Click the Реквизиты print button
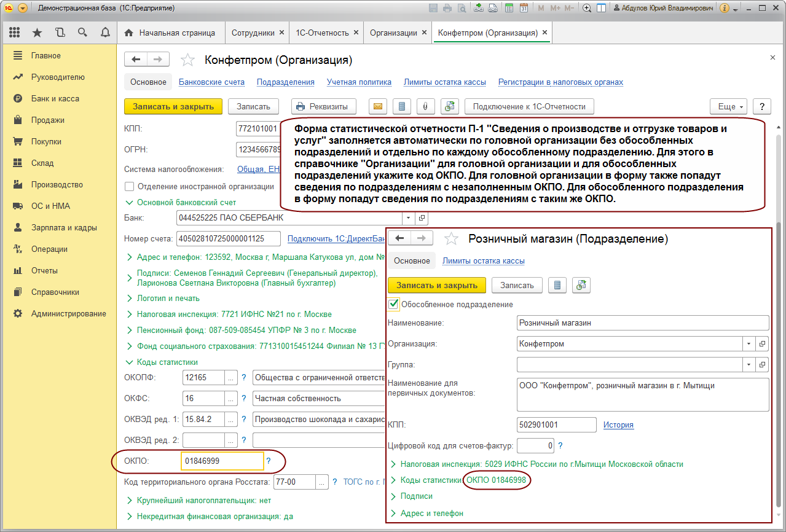 [x=323, y=106]
